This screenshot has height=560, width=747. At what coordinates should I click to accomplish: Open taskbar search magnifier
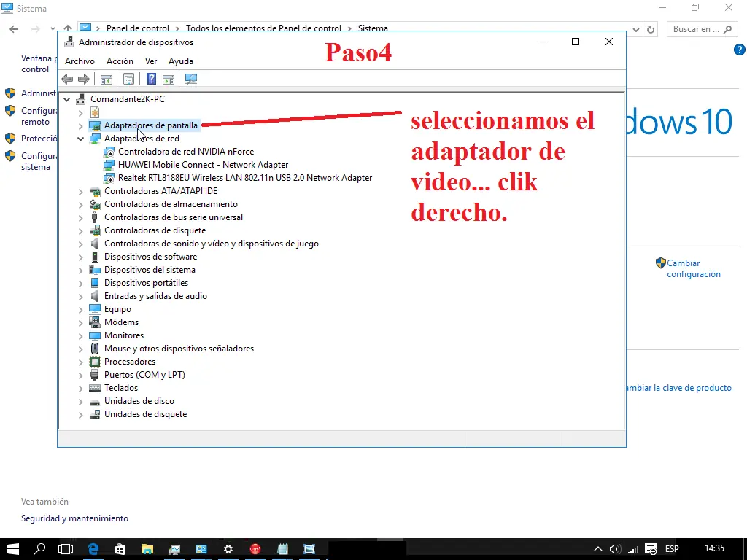point(39,549)
